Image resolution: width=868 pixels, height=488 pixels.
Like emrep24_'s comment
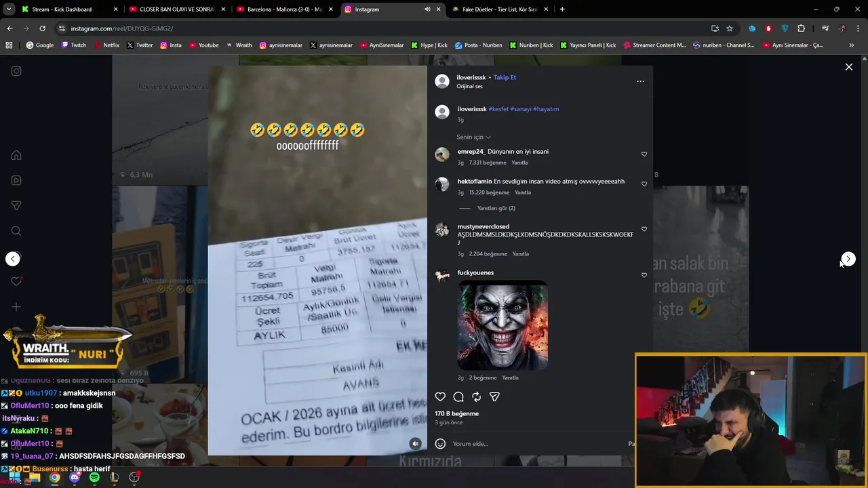(x=644, y=154)
